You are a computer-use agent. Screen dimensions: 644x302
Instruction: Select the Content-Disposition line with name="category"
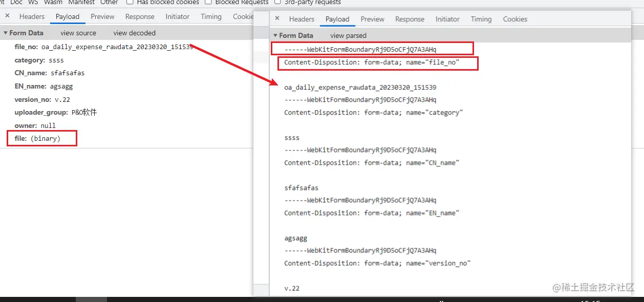pyautogui.click(x=373, y=113)
